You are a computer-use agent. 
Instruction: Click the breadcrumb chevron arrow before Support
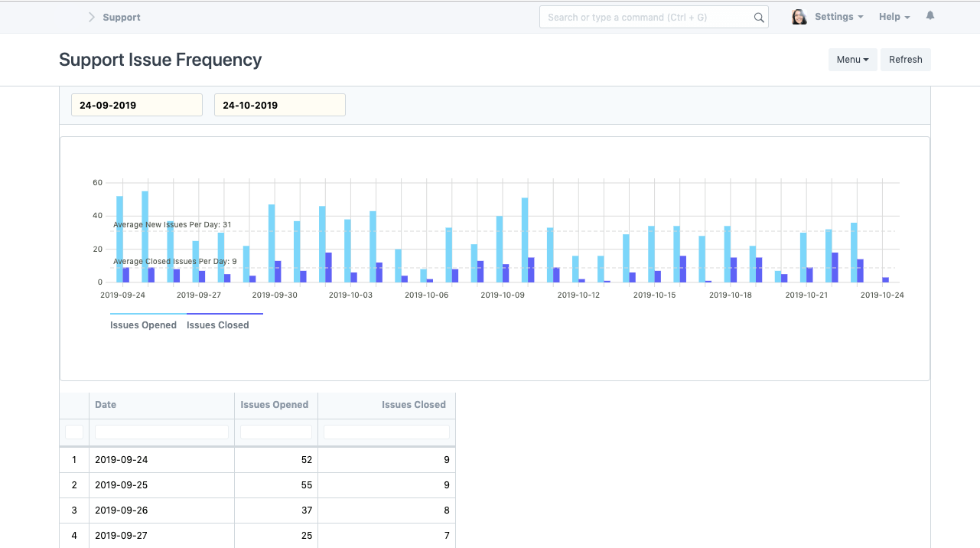[x=92, y=17]
